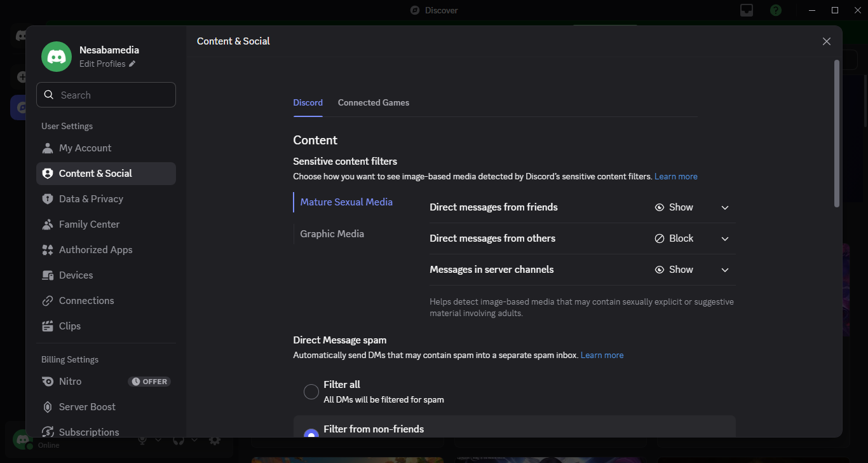The image size is (868, 463).
Task: Open Learn more link for sensitive content filters
Action: click(675, 176)
